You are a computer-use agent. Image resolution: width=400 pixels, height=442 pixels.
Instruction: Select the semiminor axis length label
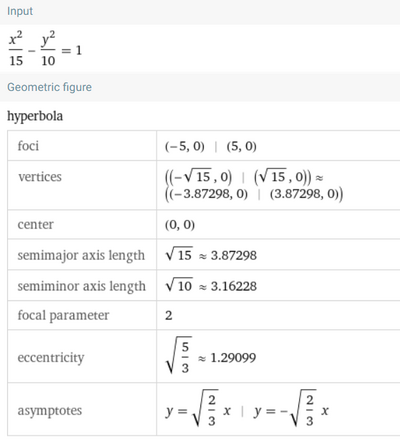82,286
